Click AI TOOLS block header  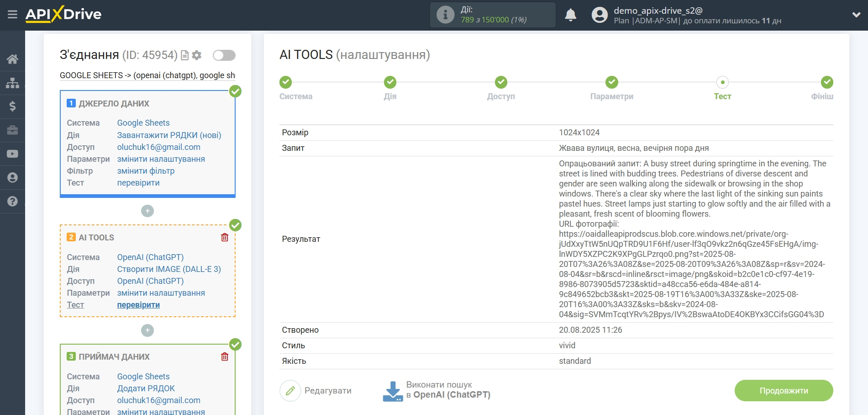96,238
